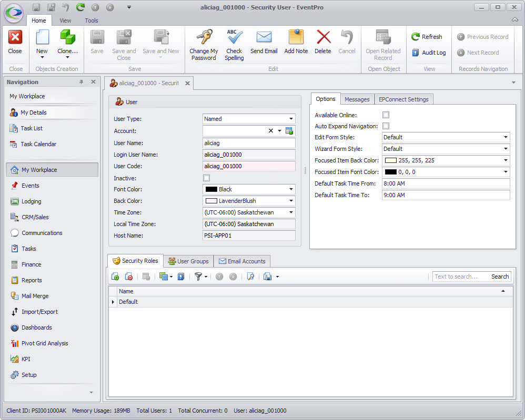Add a note with Add Note

pyautogui.click(x=296, y=42)
